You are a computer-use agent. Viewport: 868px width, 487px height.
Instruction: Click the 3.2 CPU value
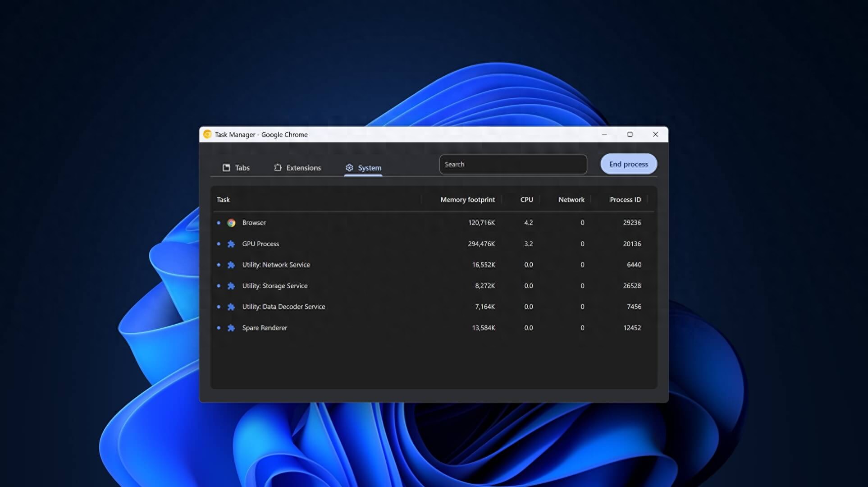528,244
